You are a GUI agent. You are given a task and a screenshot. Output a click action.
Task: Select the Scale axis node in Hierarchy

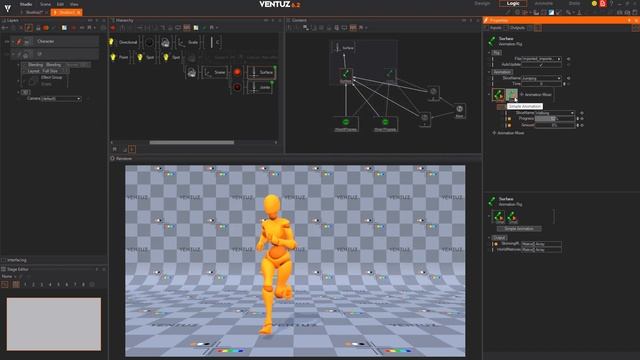tap(189, 42)
